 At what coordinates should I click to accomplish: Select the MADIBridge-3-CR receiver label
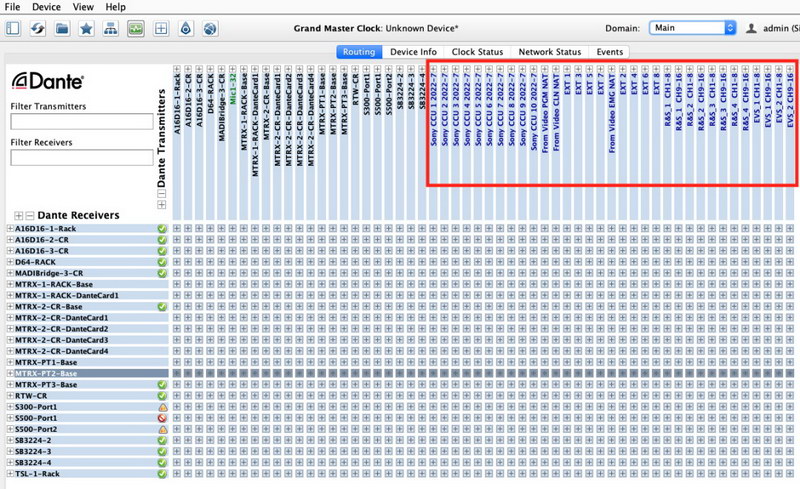[x=48, y=273]
